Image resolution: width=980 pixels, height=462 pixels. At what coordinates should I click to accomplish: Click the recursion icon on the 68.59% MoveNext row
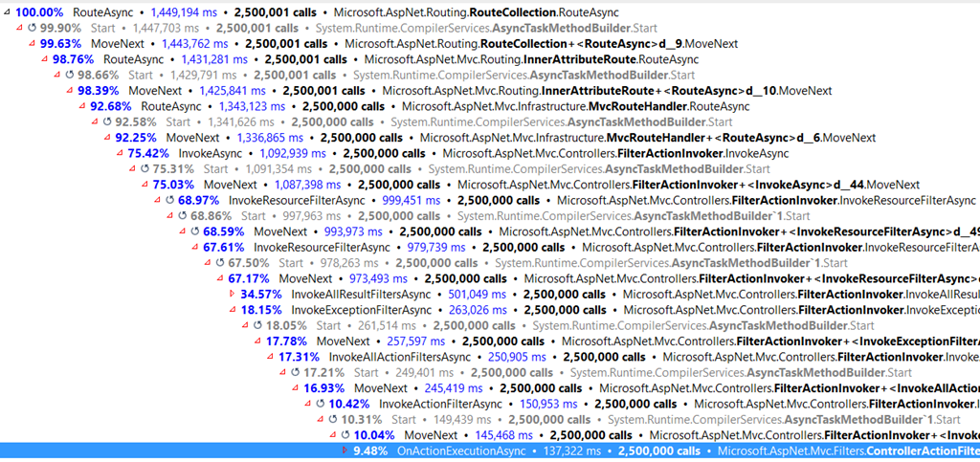tap(195, 231)
